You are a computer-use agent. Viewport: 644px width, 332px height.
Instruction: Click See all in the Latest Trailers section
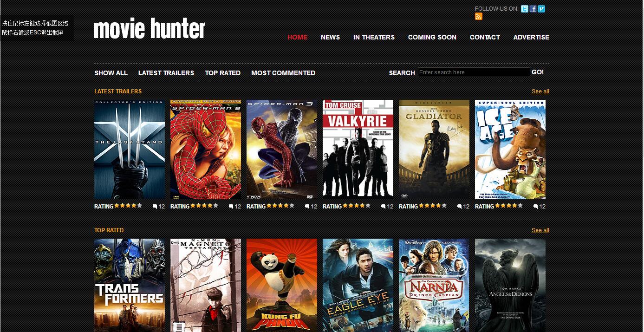click(540, 91)
